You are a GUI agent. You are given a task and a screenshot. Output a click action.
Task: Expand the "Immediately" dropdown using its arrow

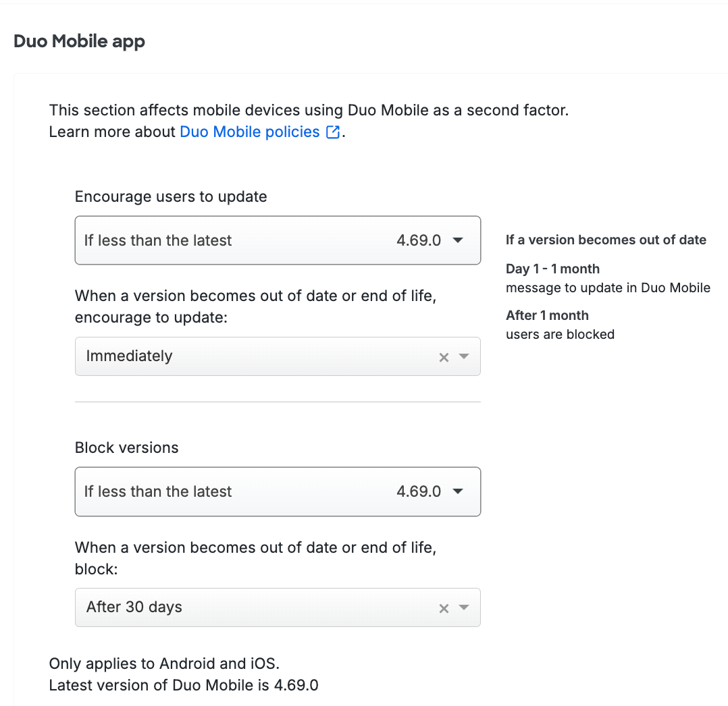(x=464, y=356)
